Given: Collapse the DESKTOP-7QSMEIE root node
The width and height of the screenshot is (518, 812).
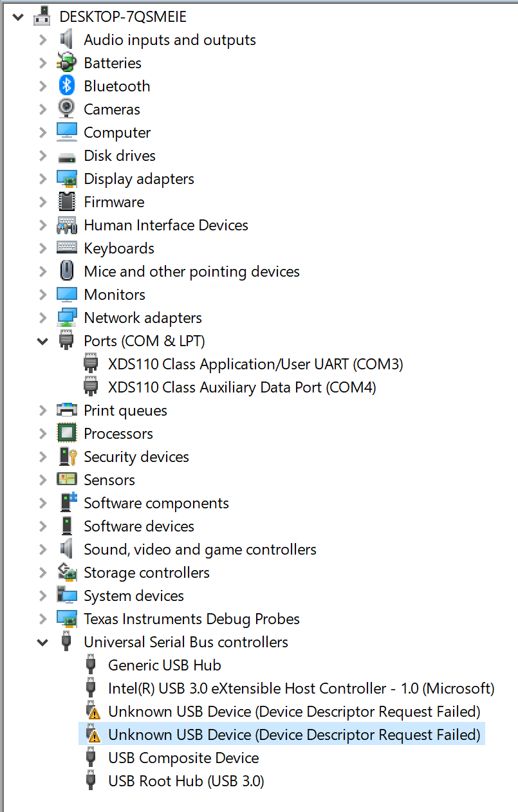Looking at the screenshot, I should tap(18, 17).
